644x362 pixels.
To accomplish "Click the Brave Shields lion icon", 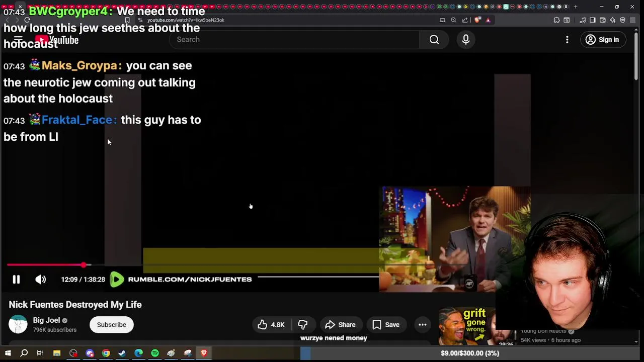I will 477,20.
